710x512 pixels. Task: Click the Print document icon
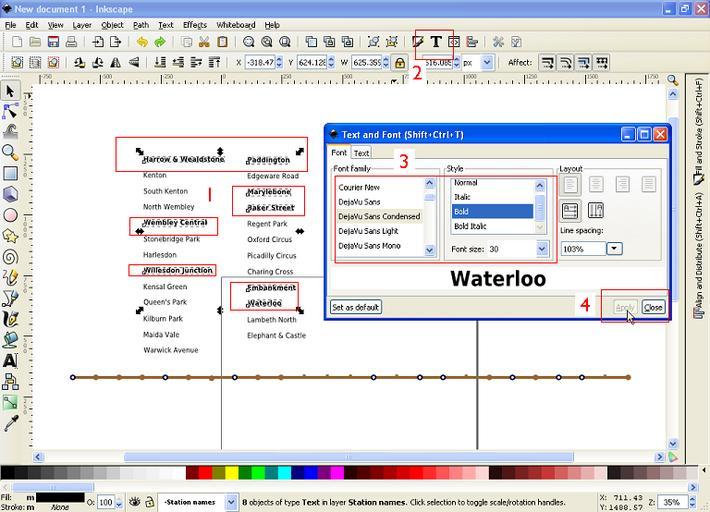coord(71,42)
